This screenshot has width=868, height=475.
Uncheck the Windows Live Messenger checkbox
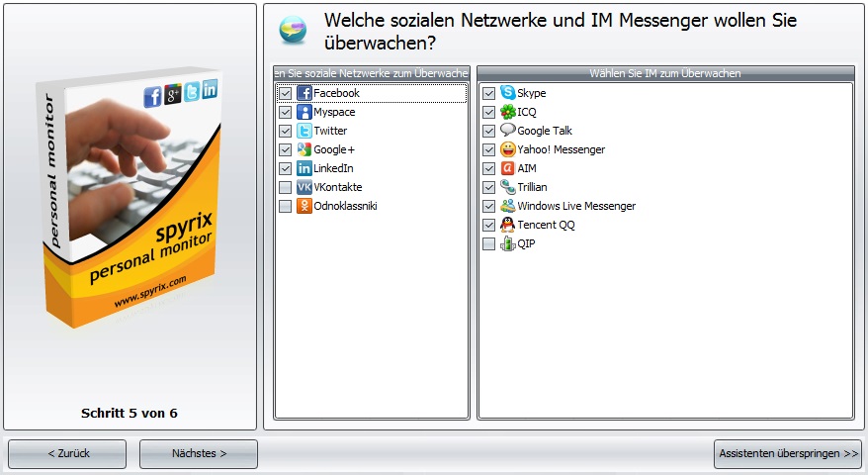tap(488, 206)
